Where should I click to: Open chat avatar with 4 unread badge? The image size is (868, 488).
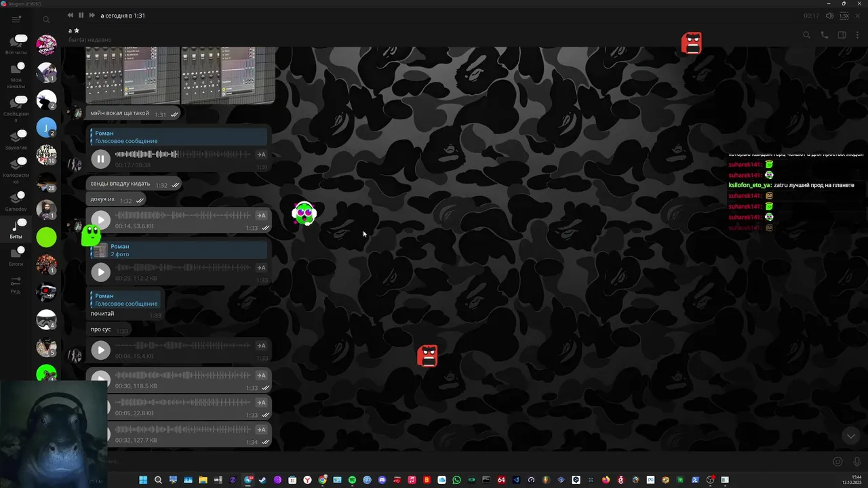46,319
